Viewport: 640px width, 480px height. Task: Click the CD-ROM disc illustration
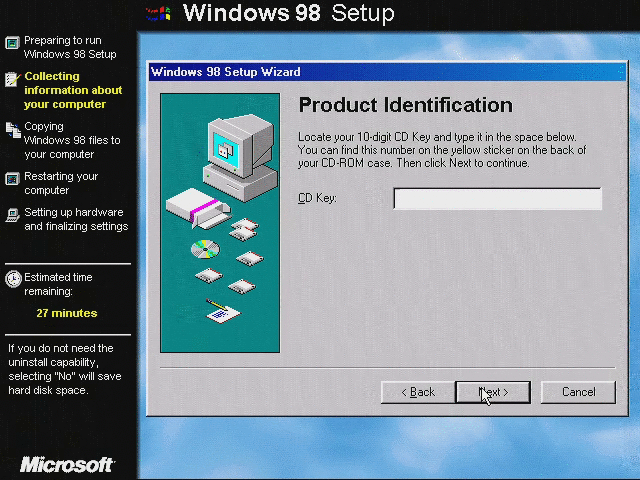[205, 249]
